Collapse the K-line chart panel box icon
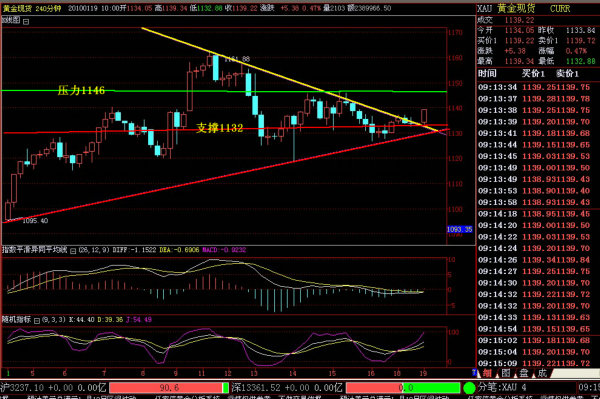The height and width of the screenshot is (399, 600). tap(26, 22)
